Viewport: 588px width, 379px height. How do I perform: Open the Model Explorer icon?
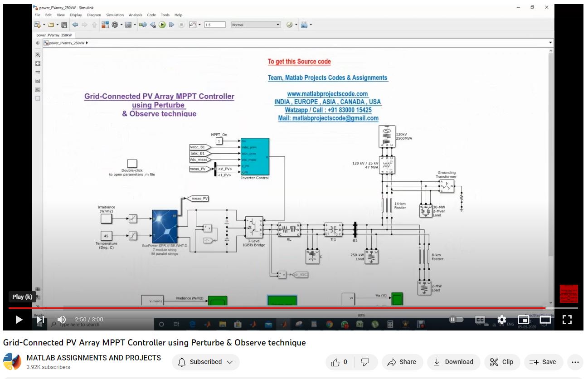128,24
